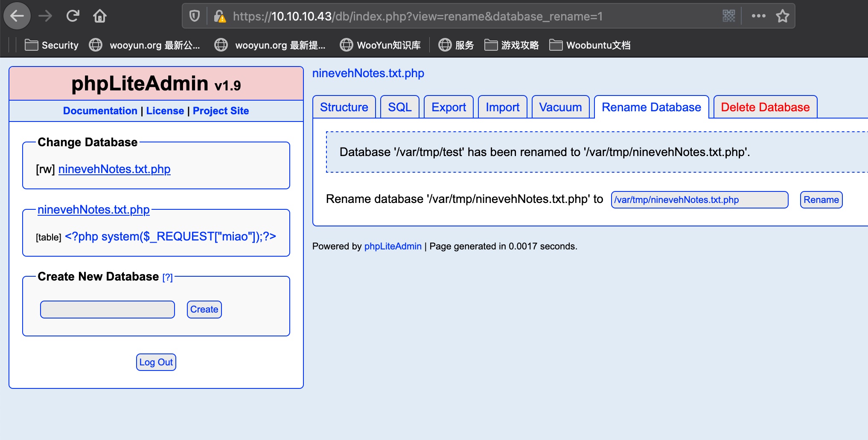Image resolution: width=868 pixels, height=440 pixels.
Task: Click the ninevehNotes.txt.php heading link
Action: 368,73
